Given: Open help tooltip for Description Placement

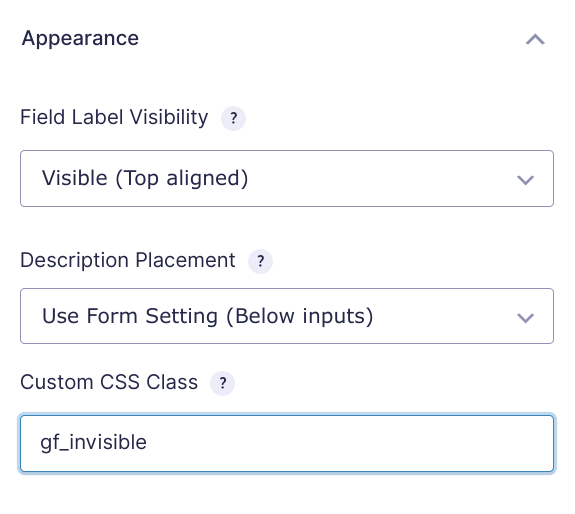Looking at the screenshot, I should (260, 261).
